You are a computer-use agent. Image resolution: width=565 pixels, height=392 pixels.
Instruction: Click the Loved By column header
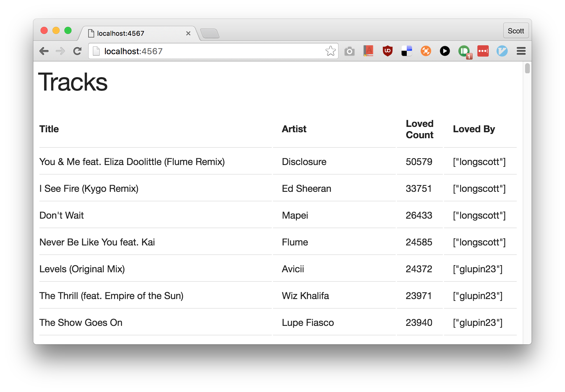(x=474, y=129)
